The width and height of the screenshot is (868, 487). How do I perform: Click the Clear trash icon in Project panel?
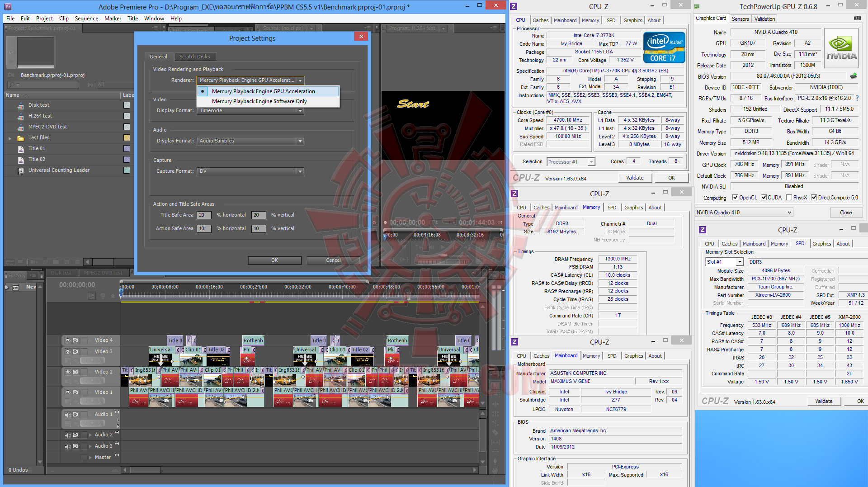77,262
